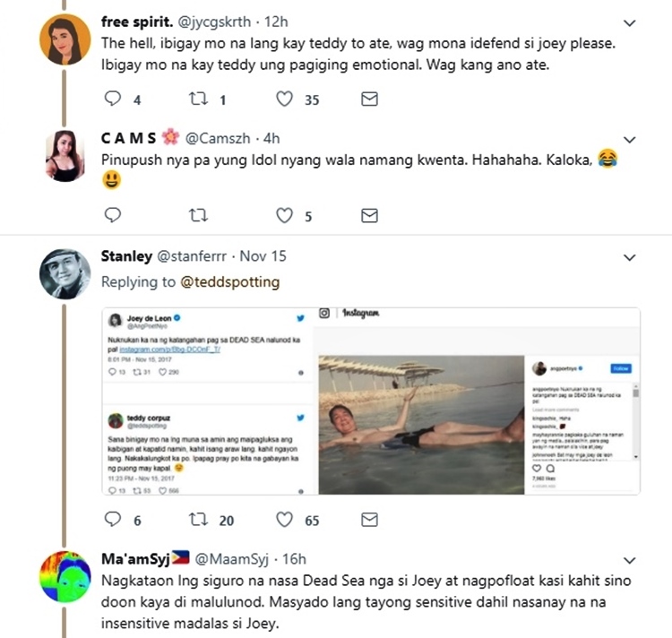Like free spirit's tweet with 35 likes

pos(285,99)
